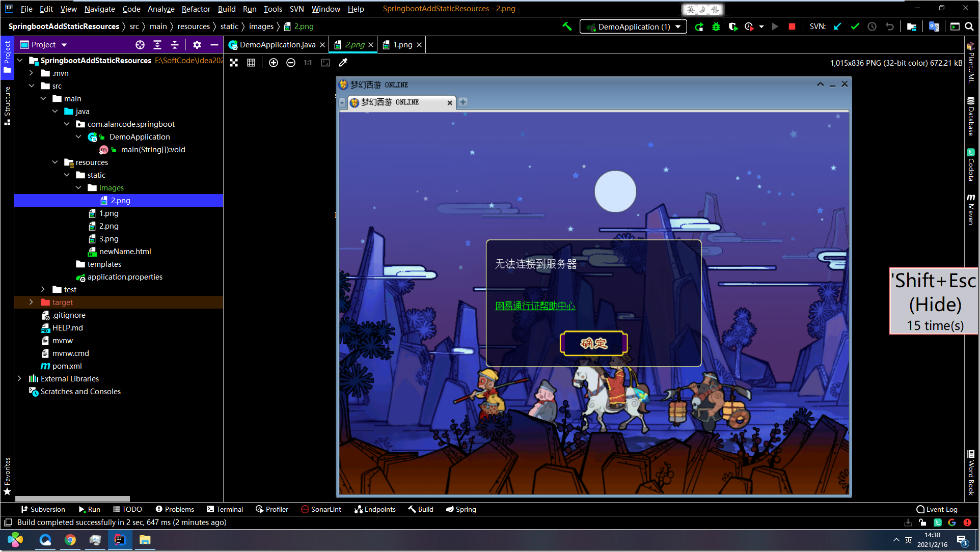Toggle grid display in image viewer
Image resolution: width=980 pixels, height=552 pixels.
click(251, 63)
